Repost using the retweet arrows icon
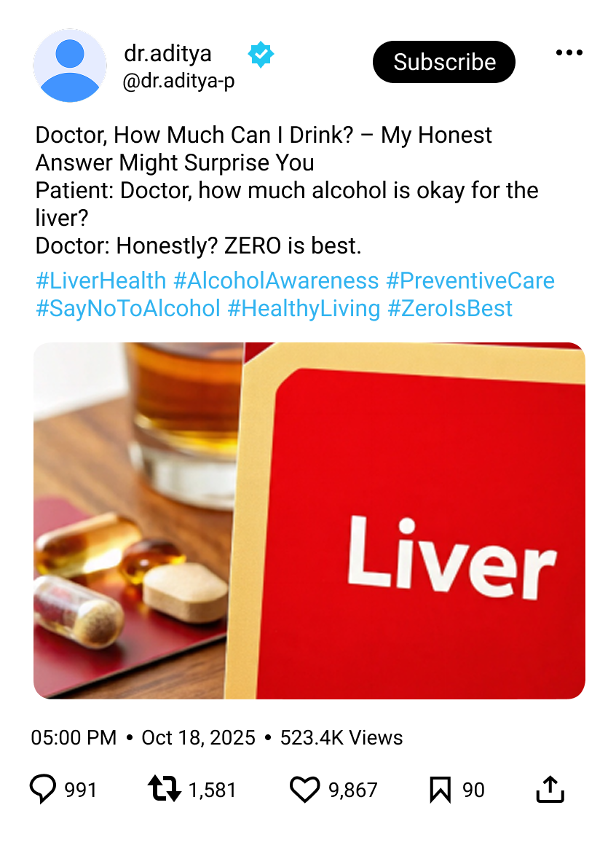 click(165, 788)
